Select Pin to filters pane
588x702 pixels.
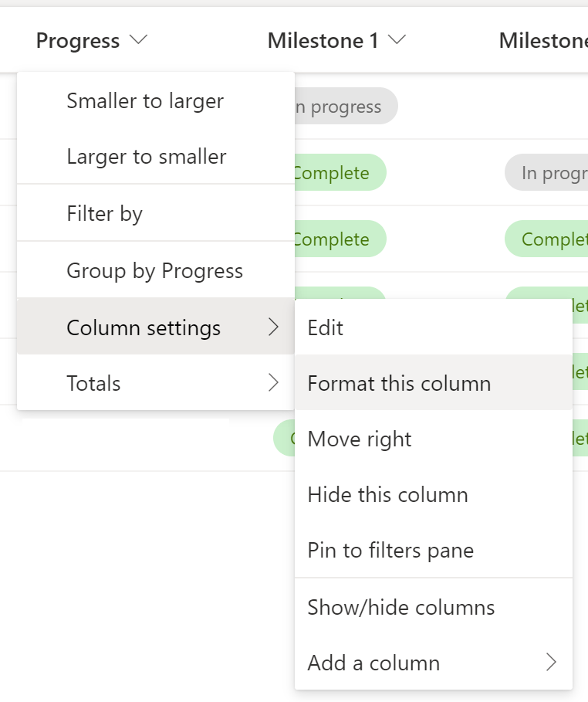click(x=390, y=551)
